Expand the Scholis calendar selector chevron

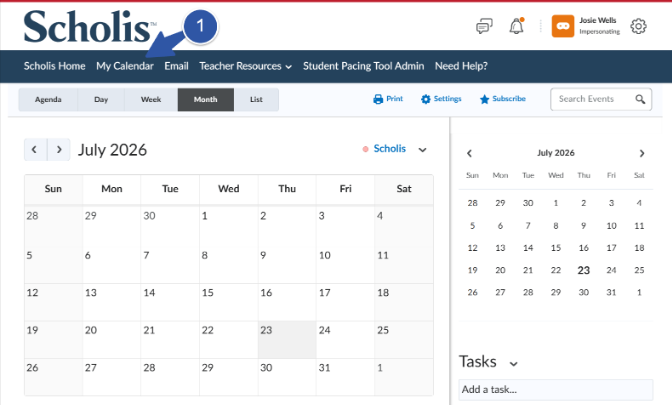(423, 150)
